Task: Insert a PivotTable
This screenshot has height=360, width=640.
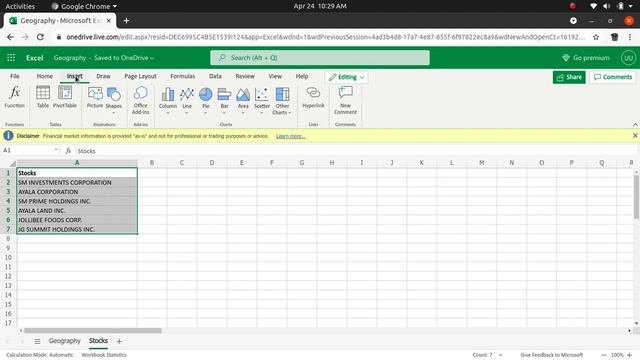Action: coord(65,97)
